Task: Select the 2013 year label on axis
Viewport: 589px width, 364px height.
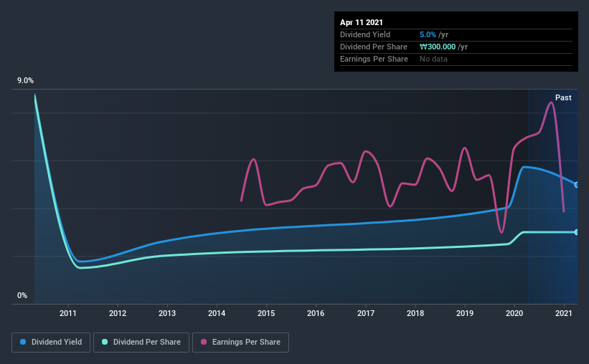Action: pyautogui.click(x=167, y=313)
